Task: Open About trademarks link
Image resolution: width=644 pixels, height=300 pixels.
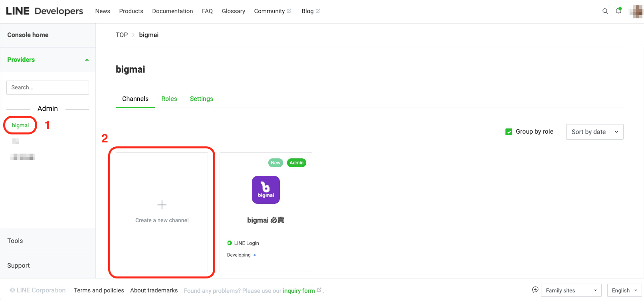Action: 154,290
